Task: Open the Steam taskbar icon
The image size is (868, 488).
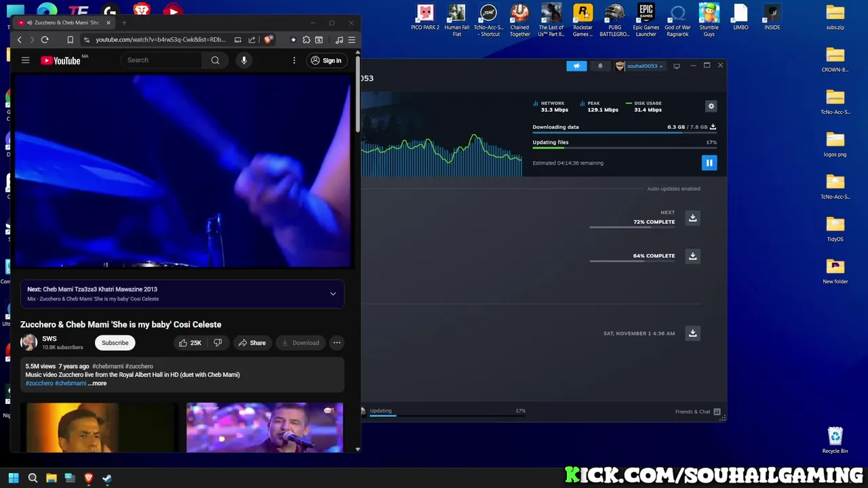Action: click(x=106, y=478)
